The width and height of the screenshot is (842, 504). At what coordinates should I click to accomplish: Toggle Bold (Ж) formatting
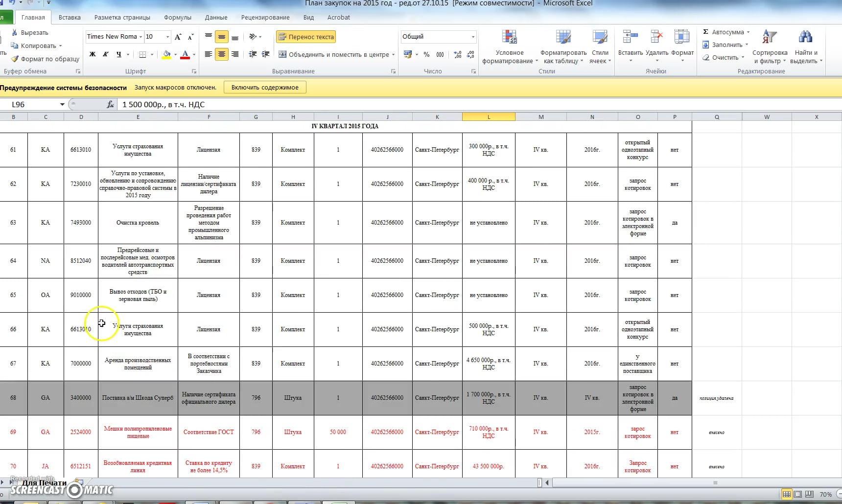point(93,54)
